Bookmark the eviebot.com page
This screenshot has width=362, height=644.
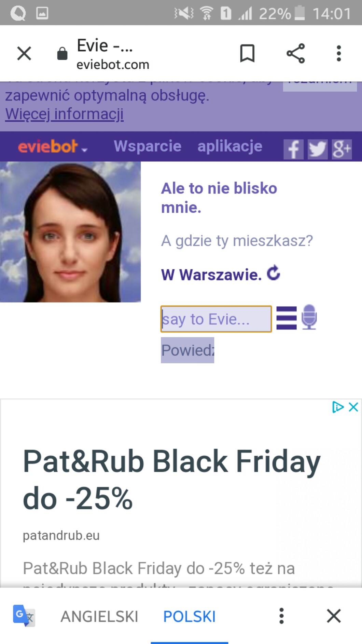pos(247,54)
